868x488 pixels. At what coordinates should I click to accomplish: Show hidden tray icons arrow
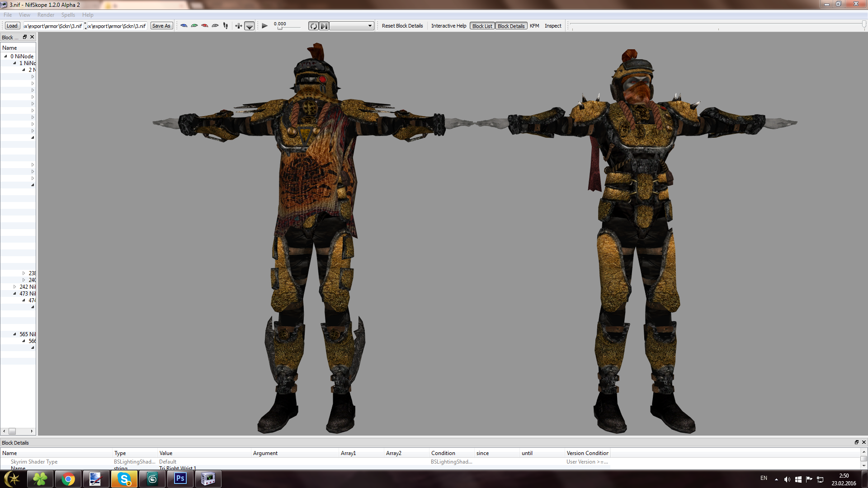[x=776, y=479]
